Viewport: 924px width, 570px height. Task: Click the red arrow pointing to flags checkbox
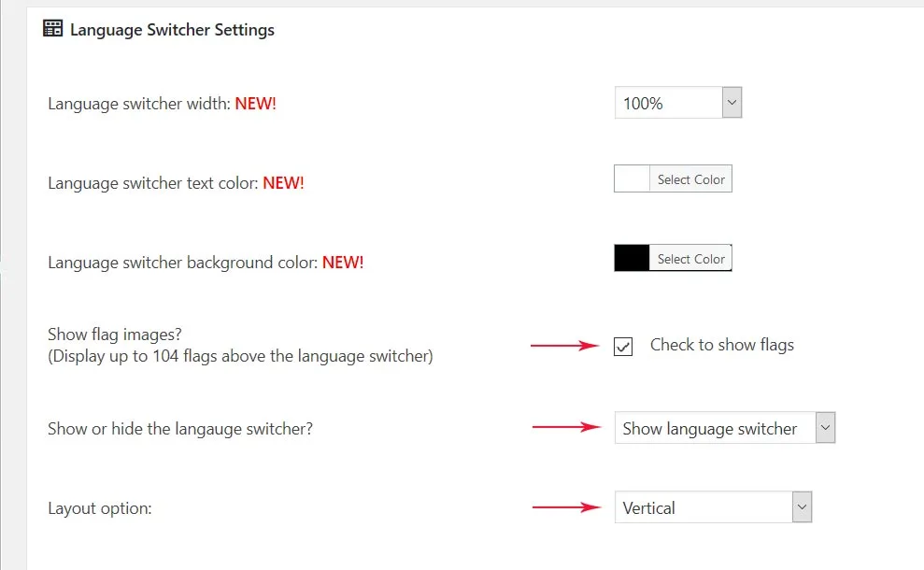point(565,346)
